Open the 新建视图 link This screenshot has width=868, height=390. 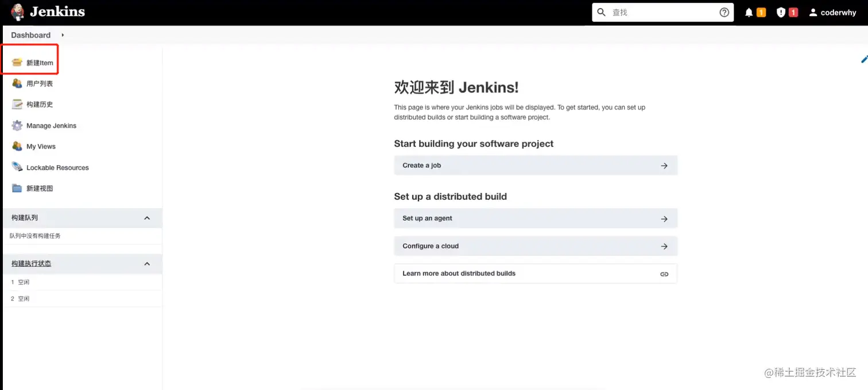[40, 188]
